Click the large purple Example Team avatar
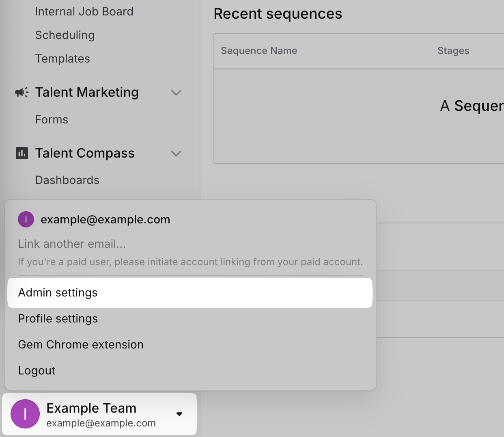The width and height of the screenshot is (504, 437). click(x=25, y=414)
